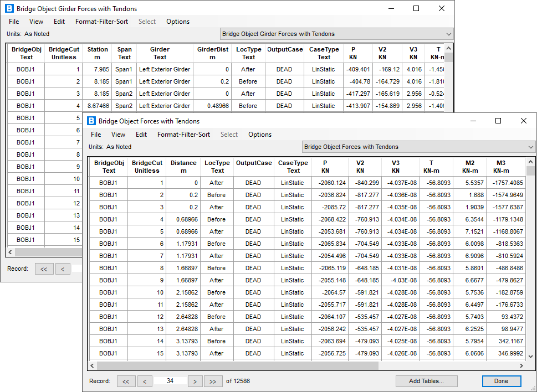Go to previous record in front window
Screen dimensions: 537x392
coord(145,381)
